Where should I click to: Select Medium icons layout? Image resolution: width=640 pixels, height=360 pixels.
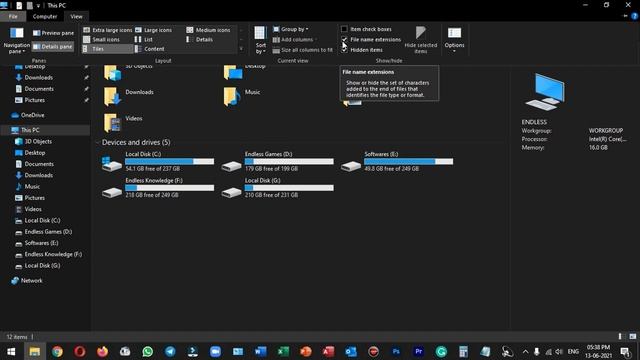pyautogui.click(x=209, y=30)
